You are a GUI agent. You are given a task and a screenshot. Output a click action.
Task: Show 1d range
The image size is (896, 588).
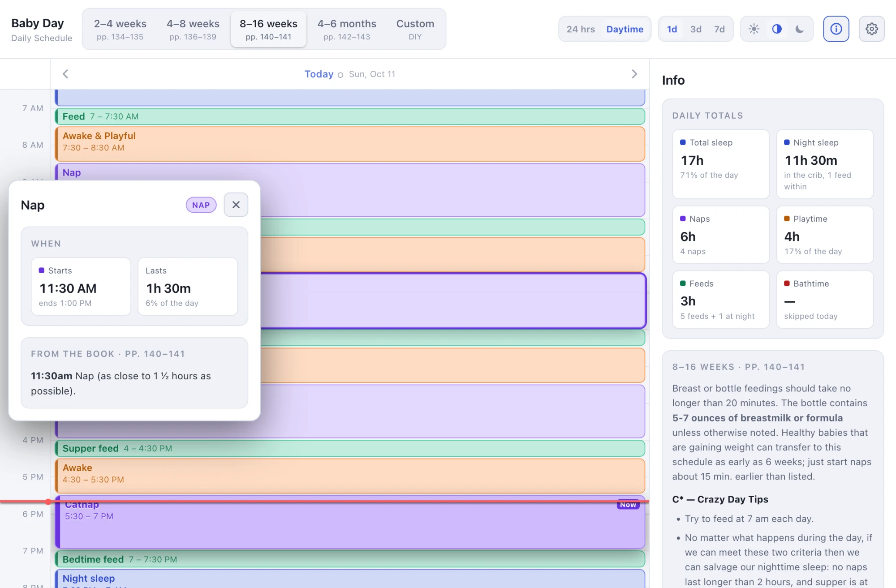coord(672,29)
